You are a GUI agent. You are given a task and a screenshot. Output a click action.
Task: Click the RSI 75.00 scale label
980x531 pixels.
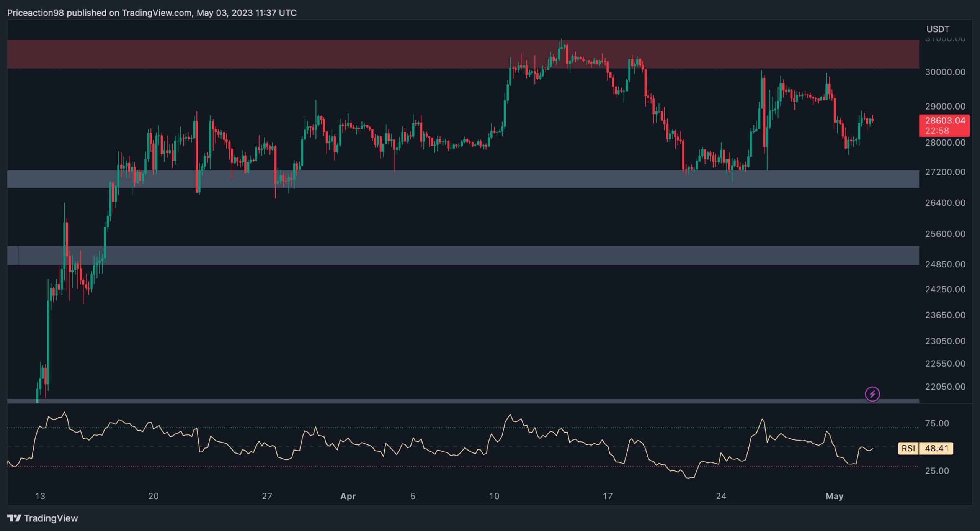coord(937,423)
